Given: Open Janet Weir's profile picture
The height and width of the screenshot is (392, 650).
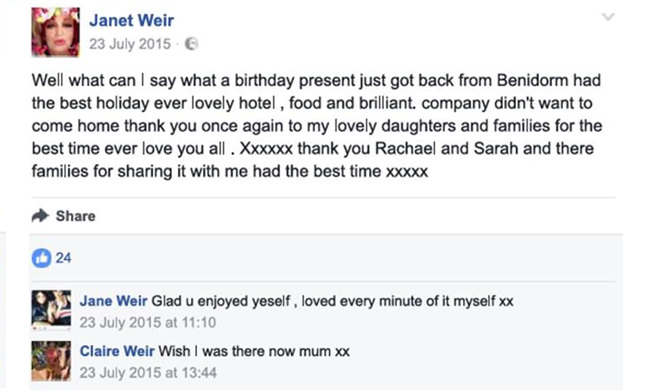Looking at the screenshot, I should tap(56, 32).
